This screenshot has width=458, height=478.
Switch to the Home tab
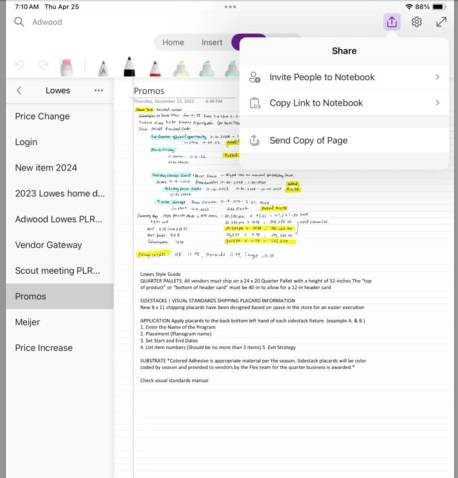pyautogui.click(x=173, y=42)
